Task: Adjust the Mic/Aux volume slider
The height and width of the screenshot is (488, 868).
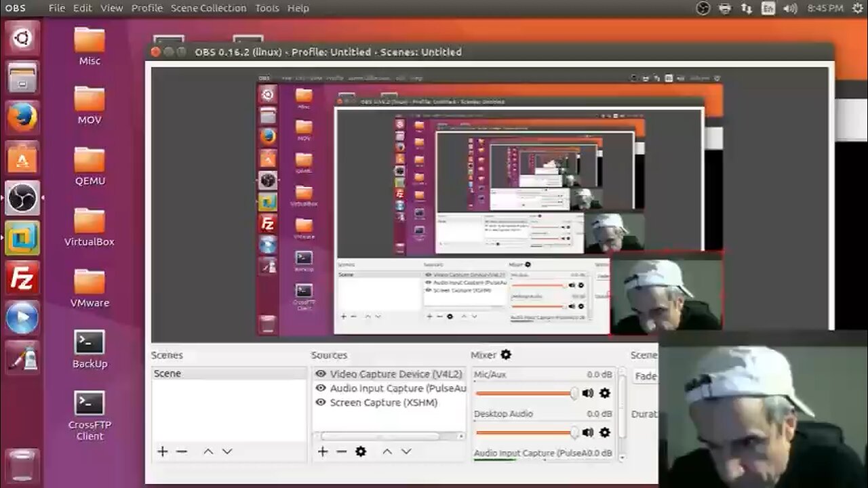Action: [x=527, y=393]
